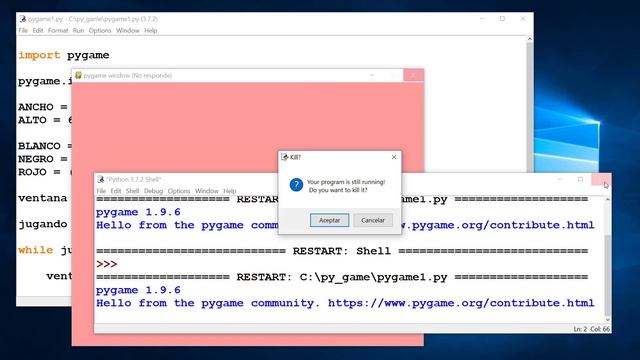Click the 'NEGRO =' line in the editor
Viewport: 640px width, 360px height.
tap(43, 159)
